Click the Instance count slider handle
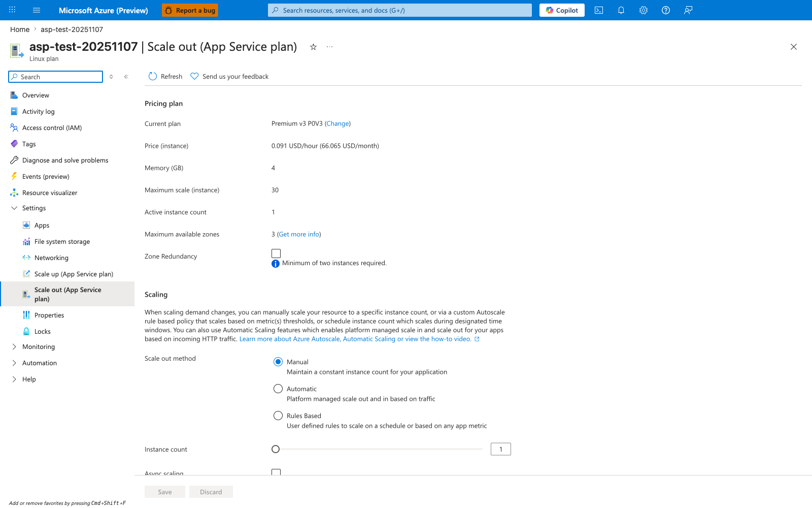This screenshot has height=508, width=812. click(x=276, y=449)
